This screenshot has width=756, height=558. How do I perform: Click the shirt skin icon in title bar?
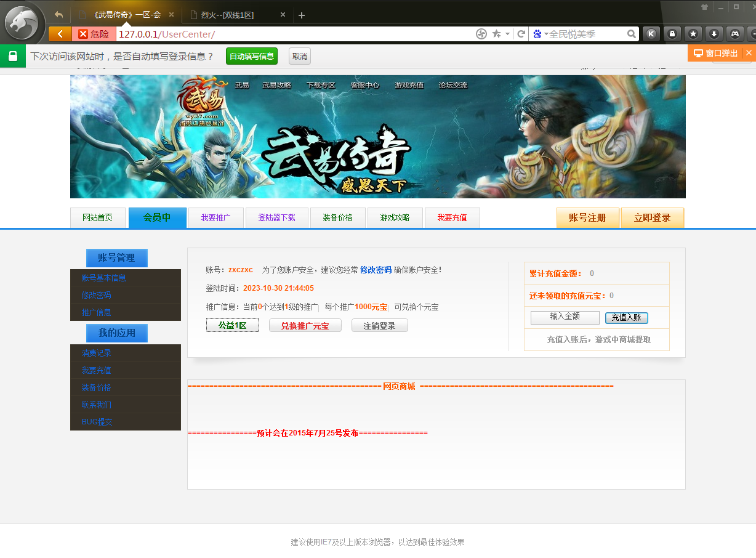coord(704,7)
